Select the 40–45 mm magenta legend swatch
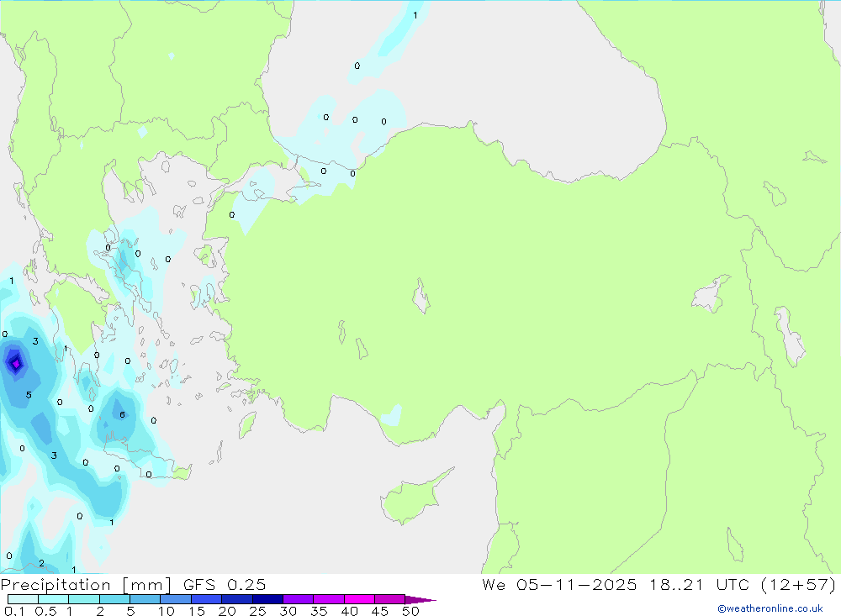This screenshot has height=616, width=841. tap(359, 599)
